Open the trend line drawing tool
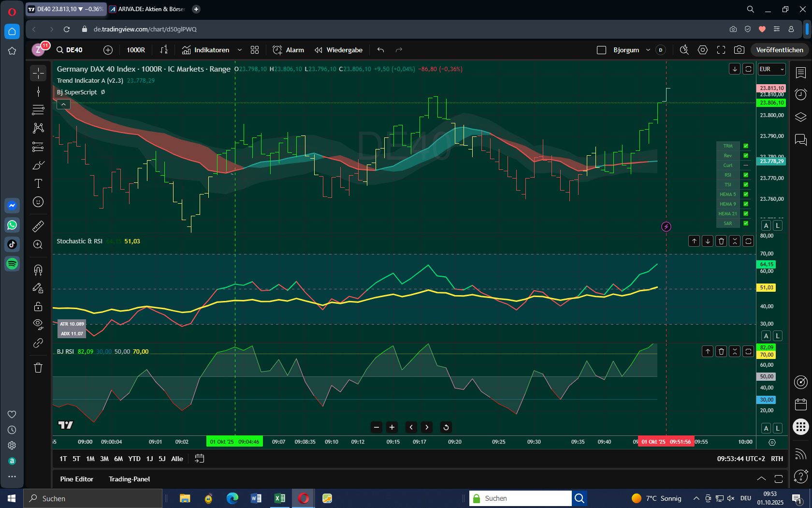The image size is (812, 508). pyautogui.click(x=38, y=91)
